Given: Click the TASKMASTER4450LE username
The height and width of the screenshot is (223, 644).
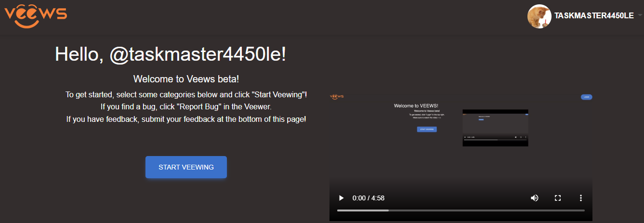Looking at the screenshot, I should coord(594,16).
